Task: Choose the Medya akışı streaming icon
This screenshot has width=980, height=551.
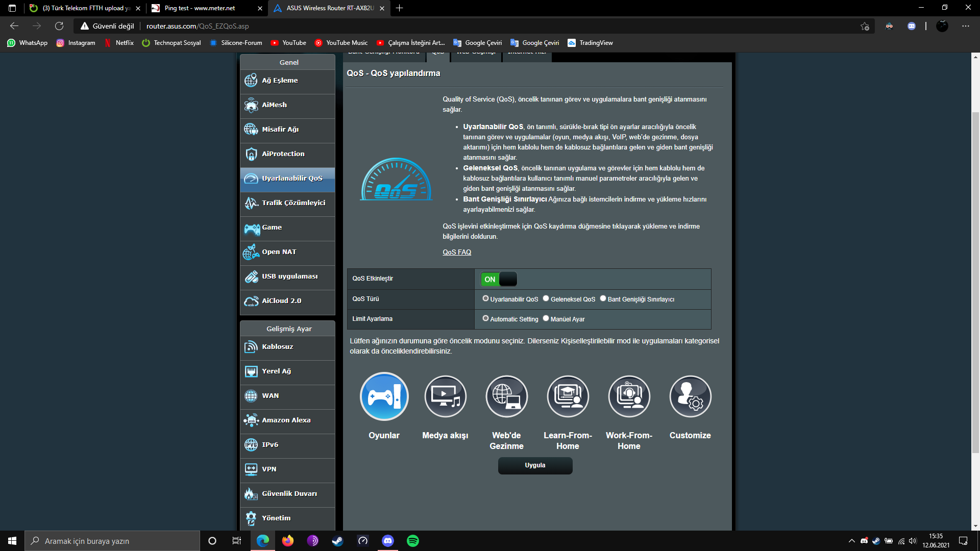Action: pyautogui.click(x=445, y=396)
